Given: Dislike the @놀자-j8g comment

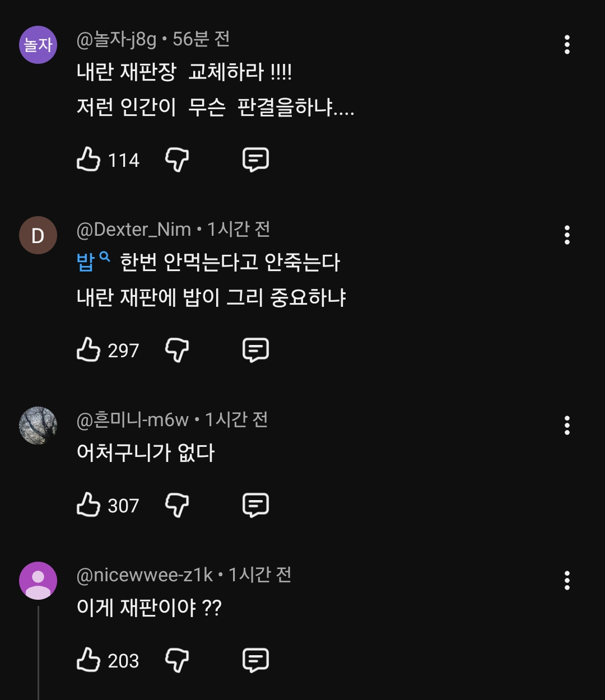Looking at the screenshot, I should [177, 160].
